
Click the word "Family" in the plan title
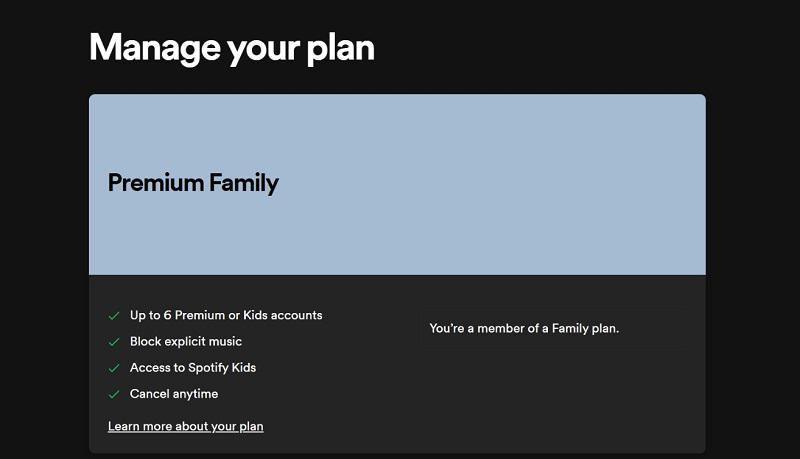coord(244,183)
